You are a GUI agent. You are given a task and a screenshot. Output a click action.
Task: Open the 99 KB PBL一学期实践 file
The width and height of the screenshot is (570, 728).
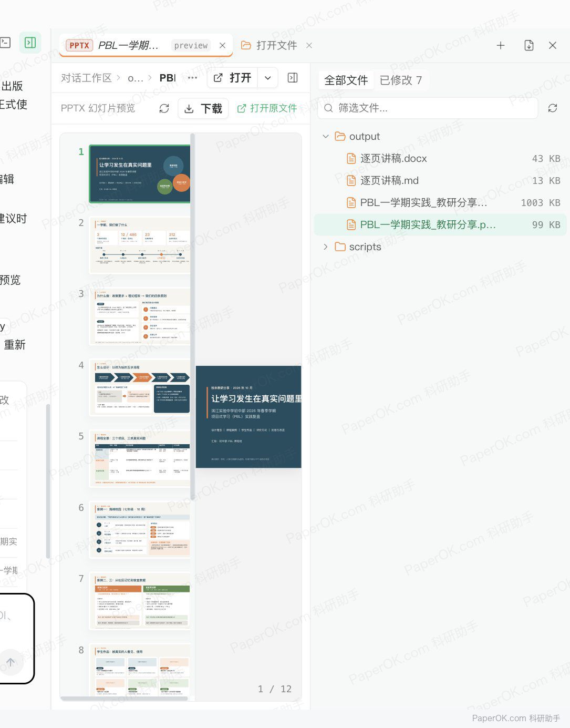tap(440, 224)
